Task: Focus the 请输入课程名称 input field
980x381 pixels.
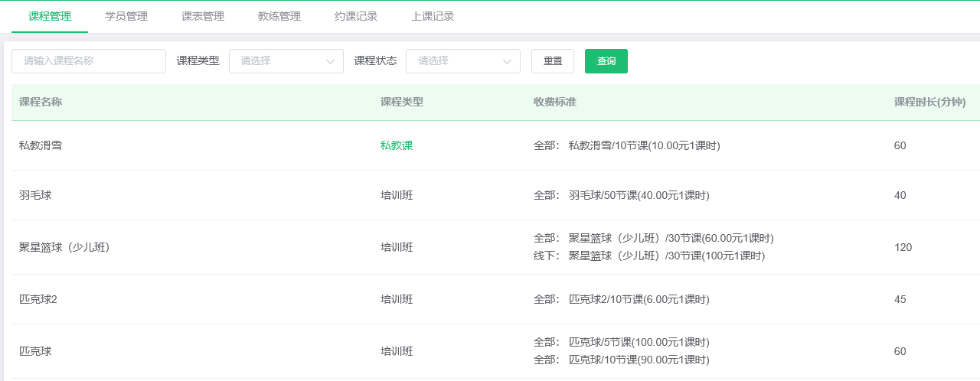Action: pos(89,61)
